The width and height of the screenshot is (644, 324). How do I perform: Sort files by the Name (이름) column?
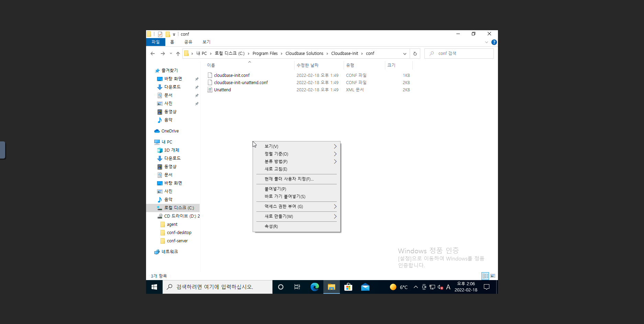click(x=211, y=65)
